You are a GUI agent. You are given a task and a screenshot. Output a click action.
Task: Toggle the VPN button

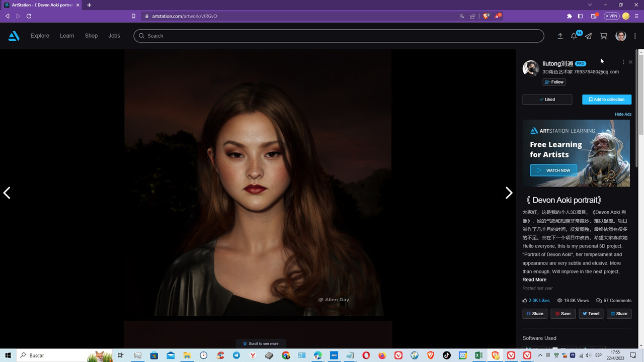pos(612,16)
